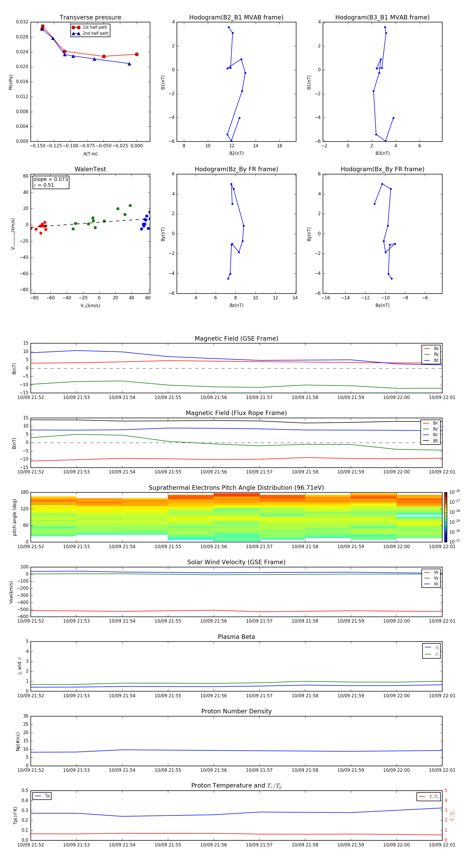473x868 pixels.
Task: Click the 'Hodogram(Bx_By FR frame)' title
Action: click(x=382, y=169)
